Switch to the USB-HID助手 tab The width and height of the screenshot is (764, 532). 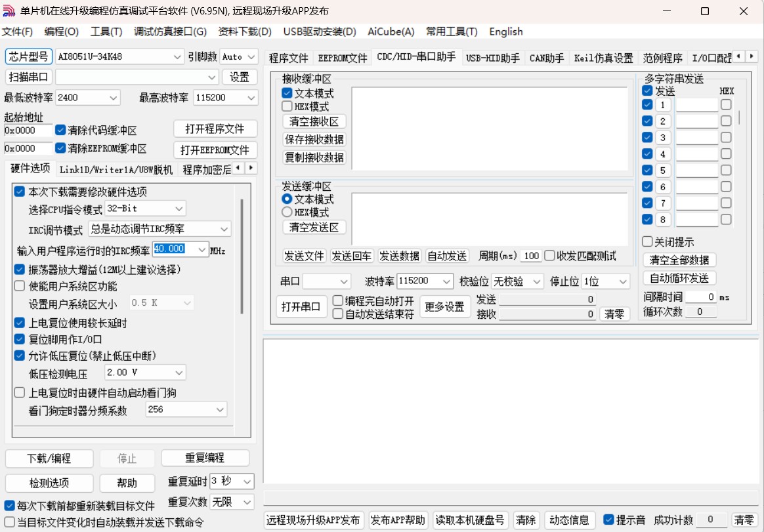pos(493,58)
